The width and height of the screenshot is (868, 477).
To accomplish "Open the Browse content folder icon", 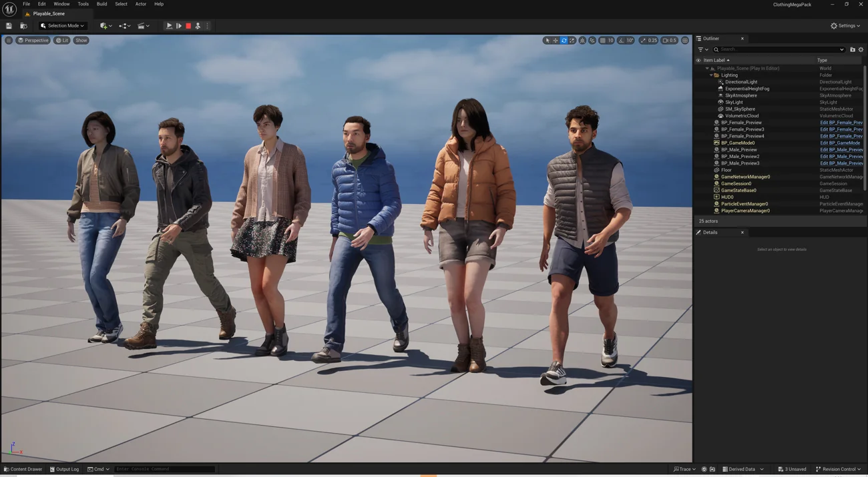I will tap(23, 26).
